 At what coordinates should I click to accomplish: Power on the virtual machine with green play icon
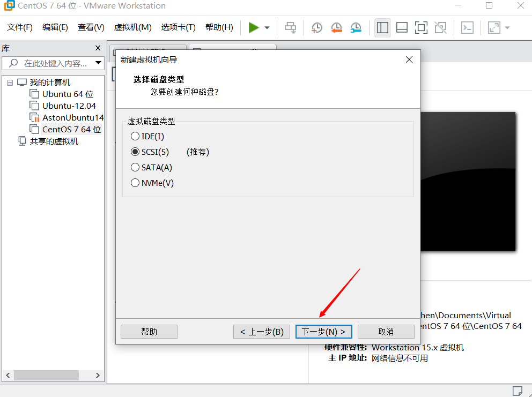point(254,27)
